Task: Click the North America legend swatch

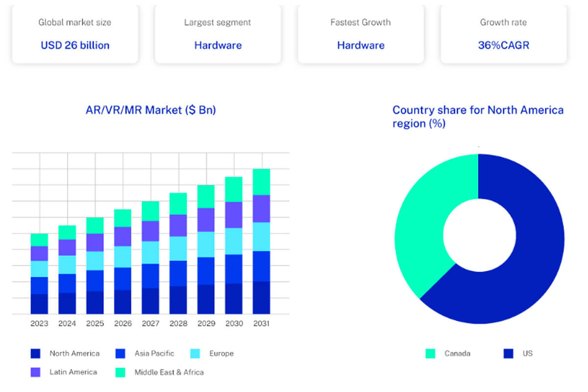Action: tap(36, 353)
